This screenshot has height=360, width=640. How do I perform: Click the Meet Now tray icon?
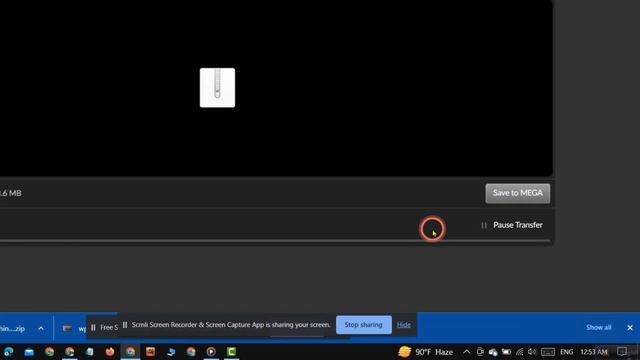click(480, 351)
